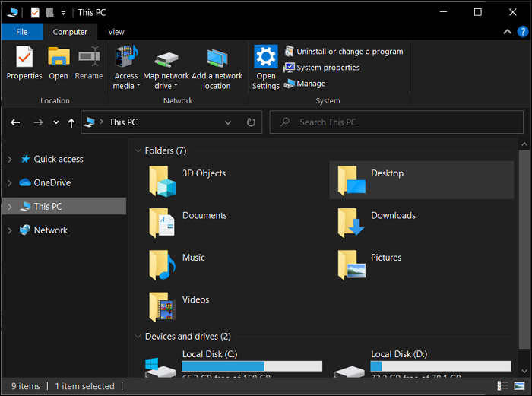The height and width of the screenshot is (396, 532).
Task: Select the Music folder icon
Action: tap(162, 265)
